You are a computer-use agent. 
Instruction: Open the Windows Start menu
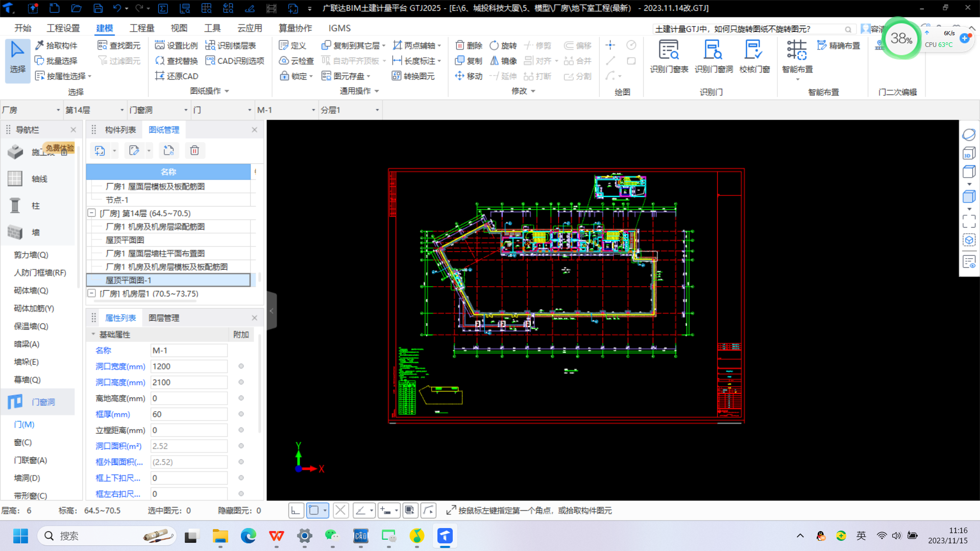tap(20, 536)
